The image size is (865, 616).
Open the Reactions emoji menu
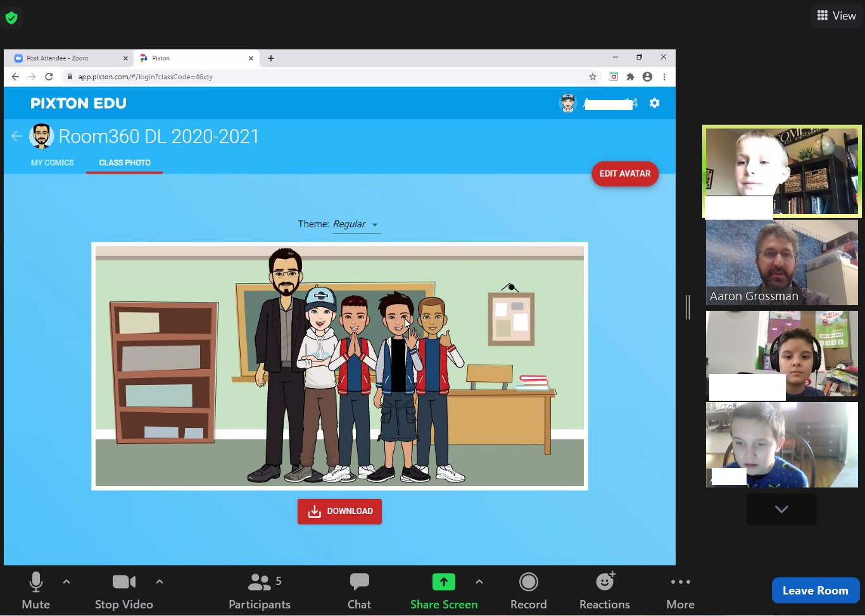coord(604,591)
